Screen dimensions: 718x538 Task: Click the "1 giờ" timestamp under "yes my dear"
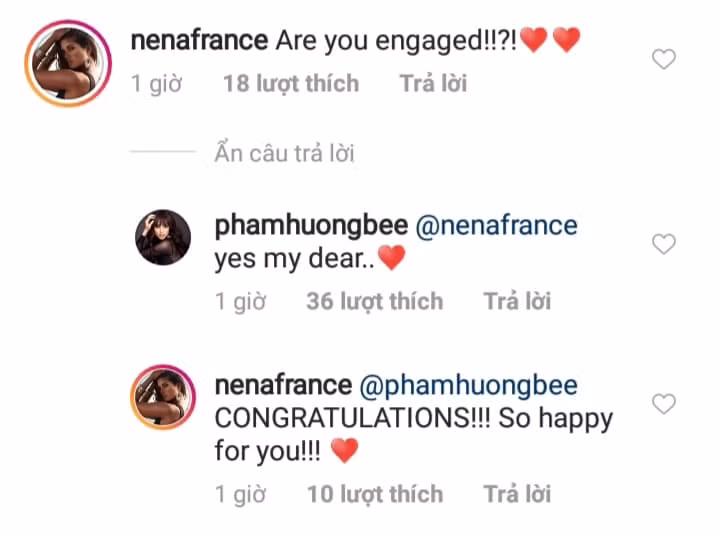click(x=241, y=300)
